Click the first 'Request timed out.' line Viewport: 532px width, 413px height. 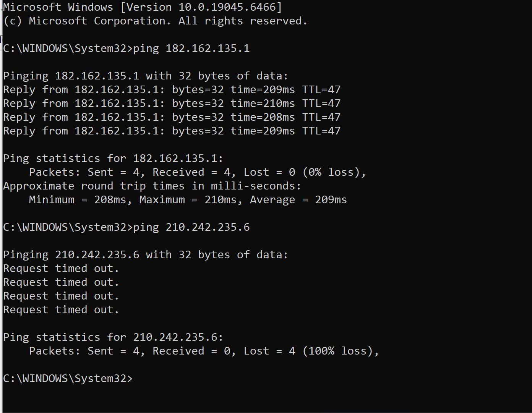(61, 269)
